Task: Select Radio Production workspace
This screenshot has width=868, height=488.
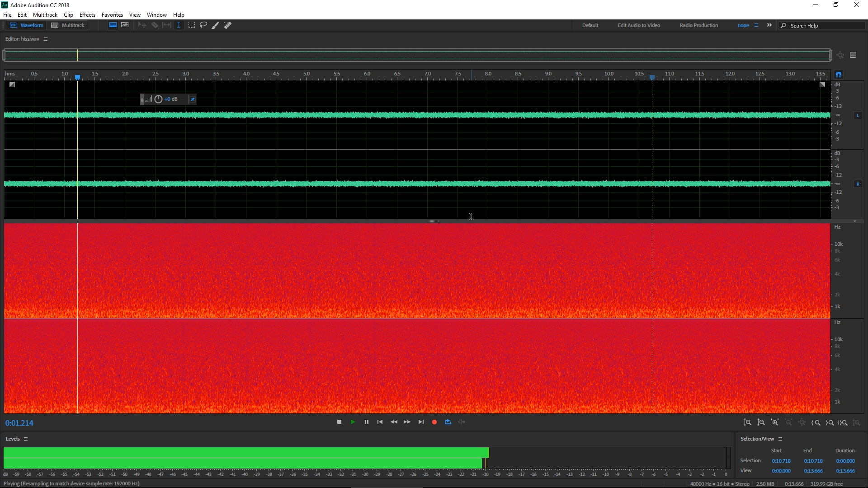Action: pyautogui.click(x=698, y=25)
